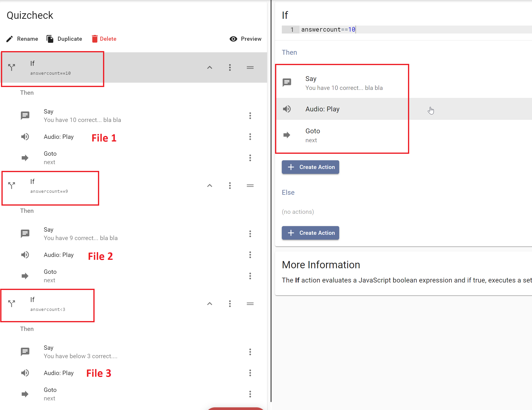This screenshot has width=532, height=410.
Task: Click speech icon of 'below 3 correct' Say
Action: [25, 352]
